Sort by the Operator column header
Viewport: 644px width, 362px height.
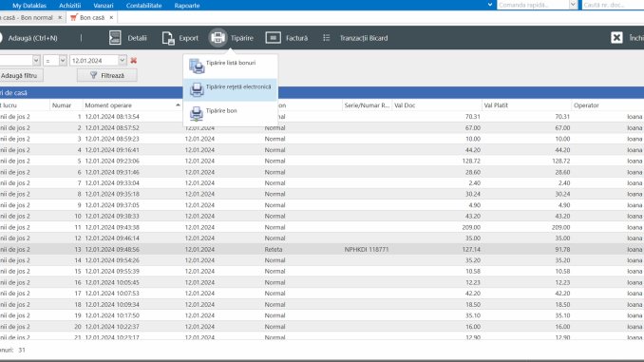[x=608, y=105]
